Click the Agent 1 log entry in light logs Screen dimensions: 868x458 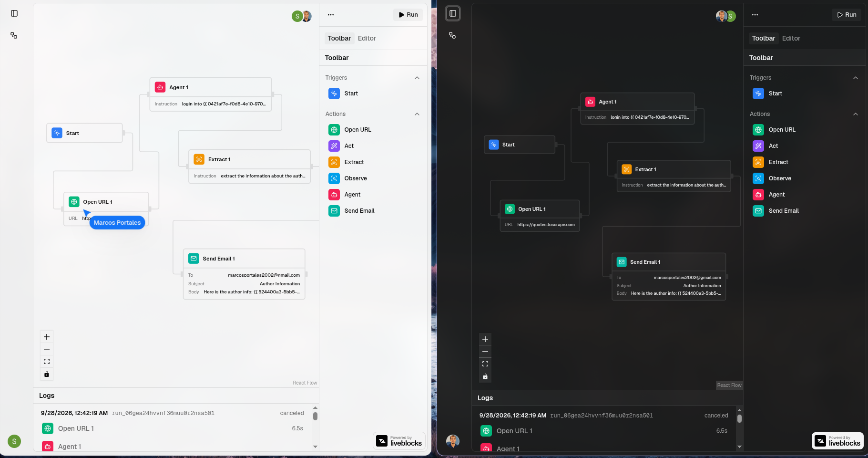(x=173, y=447)
